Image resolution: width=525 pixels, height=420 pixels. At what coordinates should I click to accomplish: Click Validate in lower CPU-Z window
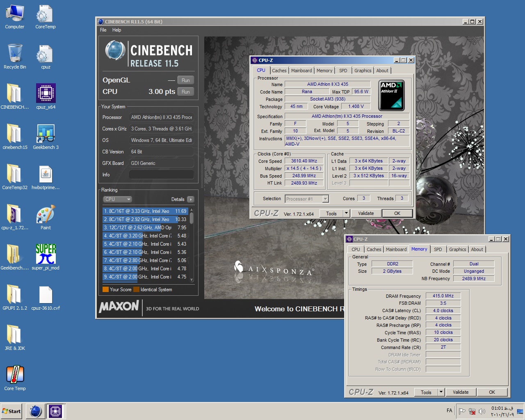point(461,392)
